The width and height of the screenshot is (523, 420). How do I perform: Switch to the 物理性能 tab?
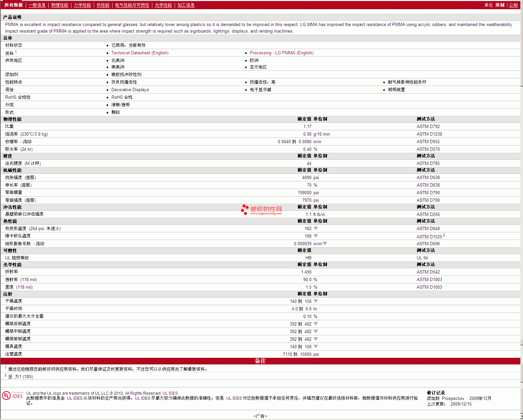tap(60, 5)
